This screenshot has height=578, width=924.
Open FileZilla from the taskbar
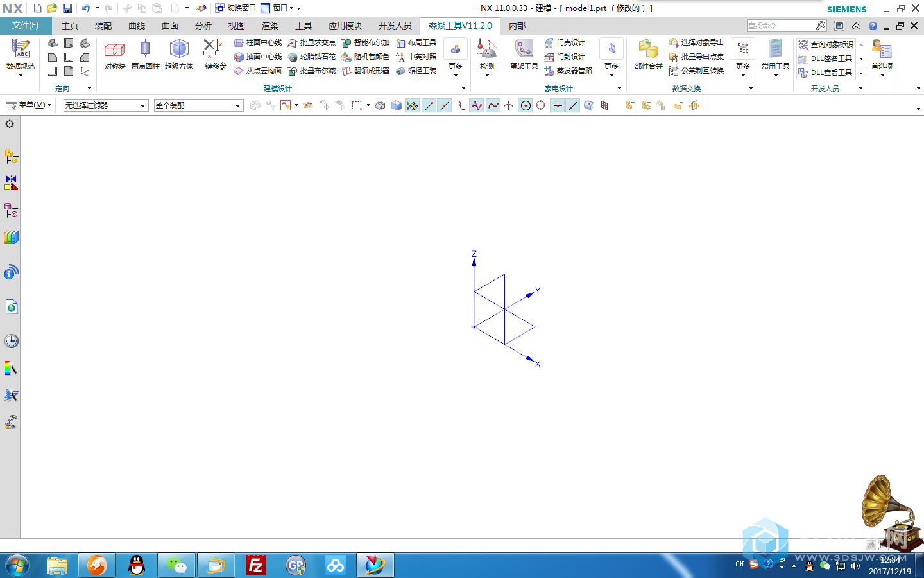(x=255, y=565)
